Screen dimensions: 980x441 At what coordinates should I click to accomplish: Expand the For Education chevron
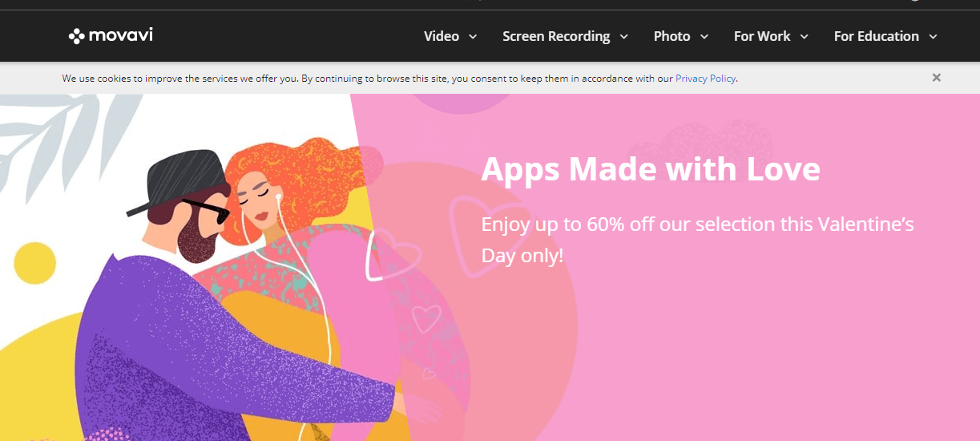[x=933, y=37]
